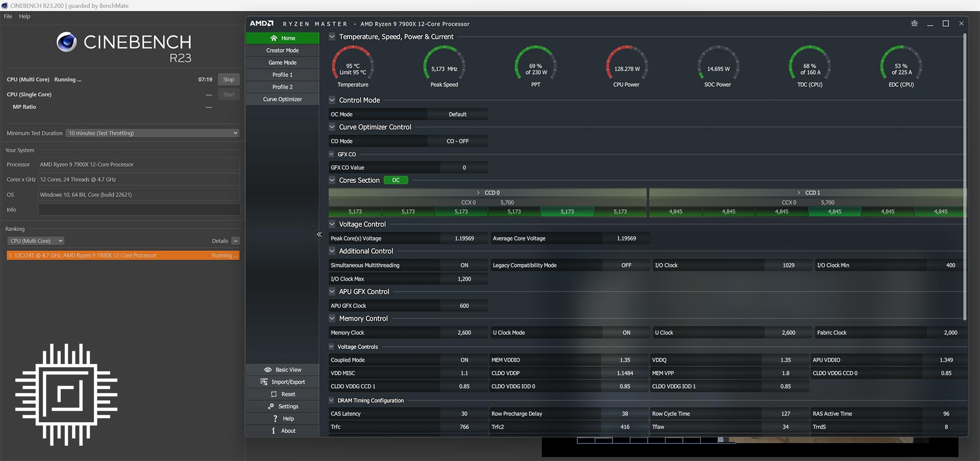980x461 pixels.
Task: Open the Details dropdown arrow in Ranking
Action: tap(235, 241)
